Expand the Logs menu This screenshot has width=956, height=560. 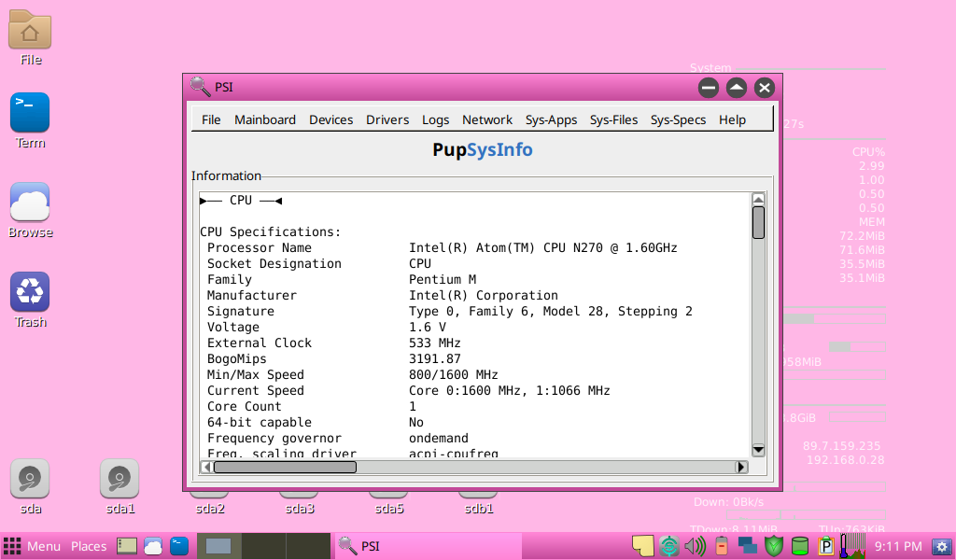point(435,119)
